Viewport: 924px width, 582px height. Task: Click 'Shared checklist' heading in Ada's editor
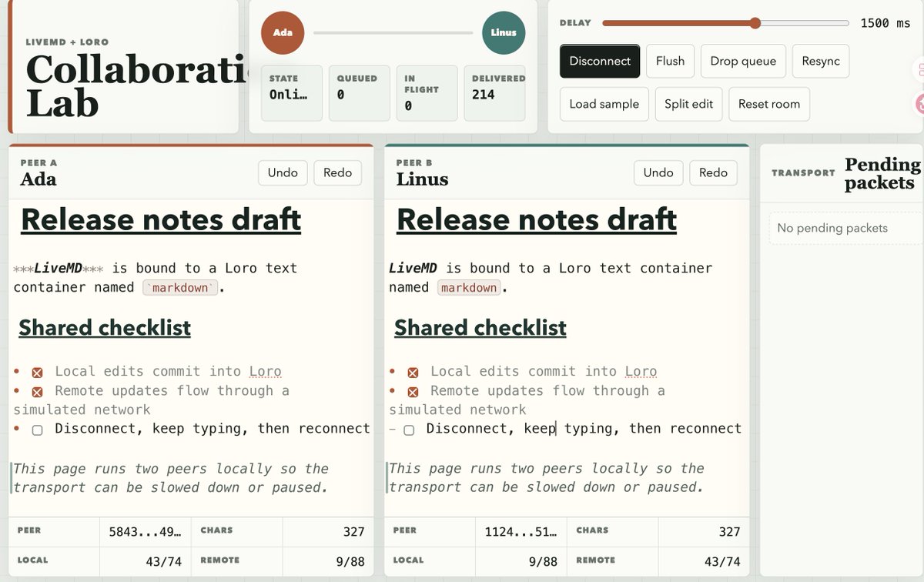(105, 328)
